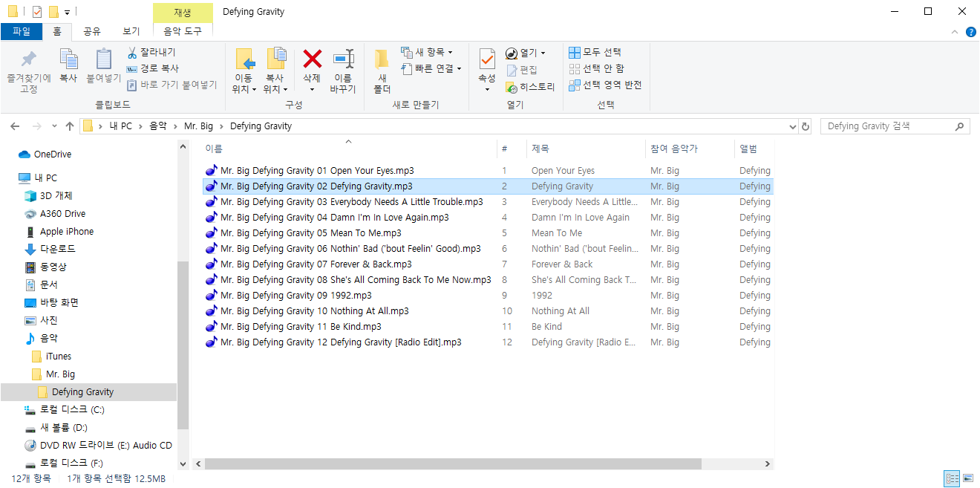Click Mr. Big in the address breadcrumb
The height and width of the screenshot is (488, 980).
[x=198, y=126]
